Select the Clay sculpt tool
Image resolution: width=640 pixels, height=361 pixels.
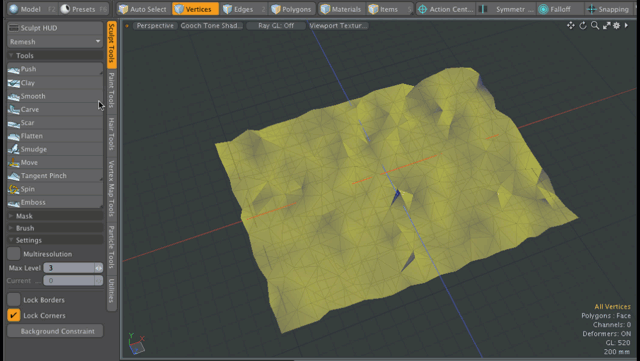pyautogui.click(x=55, y=82)
